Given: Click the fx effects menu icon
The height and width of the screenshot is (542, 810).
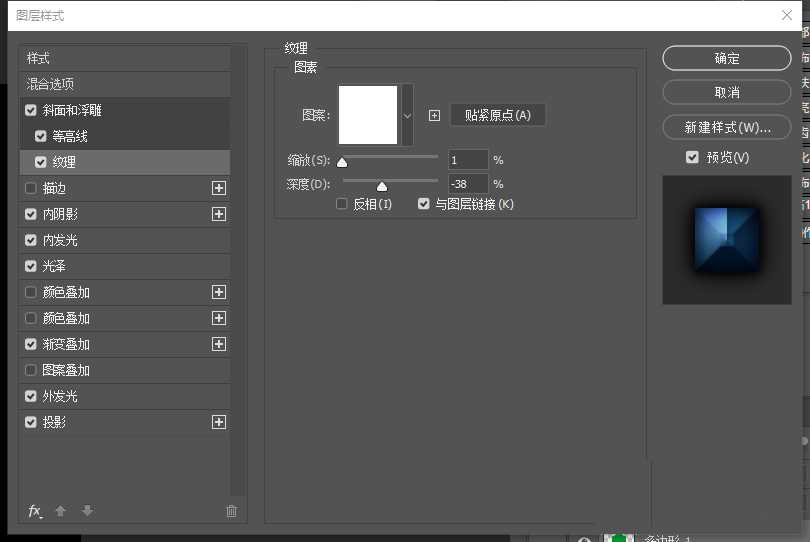Looking at the screenshot, I should click(35, 511).
